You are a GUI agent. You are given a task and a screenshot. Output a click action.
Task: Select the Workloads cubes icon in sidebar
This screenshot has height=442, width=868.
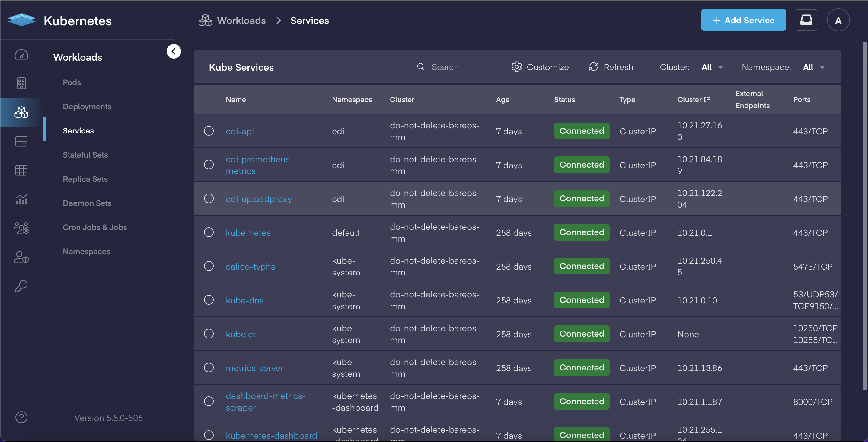[21, 112]
